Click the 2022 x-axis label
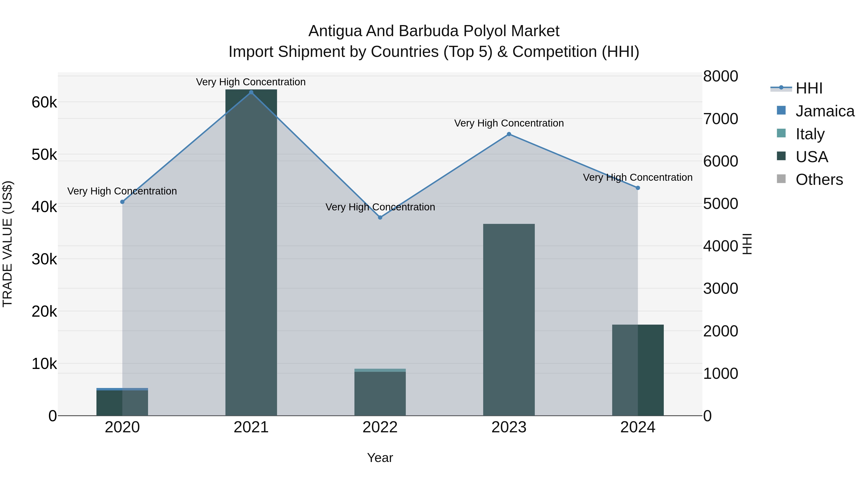 (380, 427)
